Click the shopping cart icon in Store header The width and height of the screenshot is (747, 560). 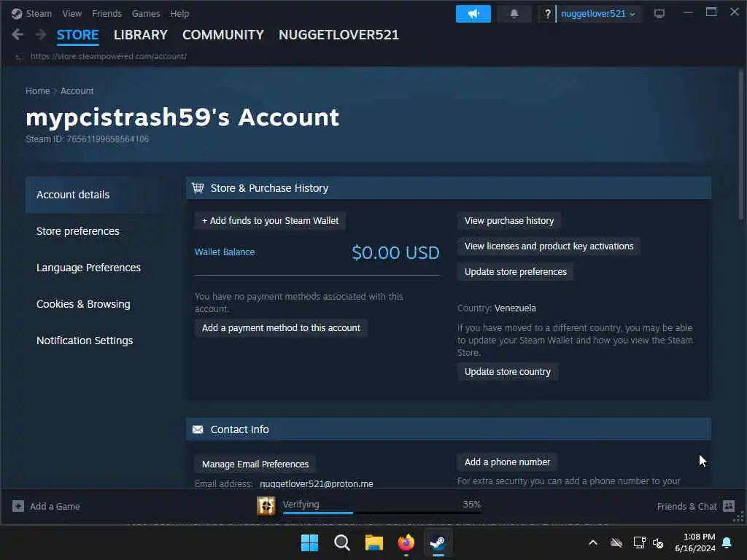(x=198, y=188)
